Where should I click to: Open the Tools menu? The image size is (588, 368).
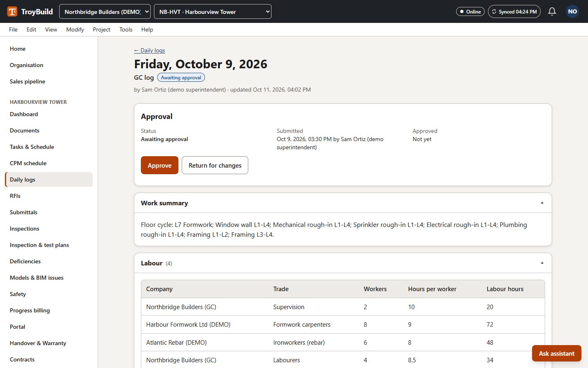coord(126,29)
